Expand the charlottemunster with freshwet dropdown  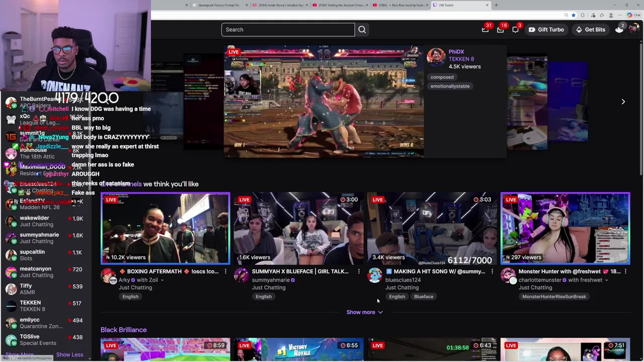click(x=606, y=280)
